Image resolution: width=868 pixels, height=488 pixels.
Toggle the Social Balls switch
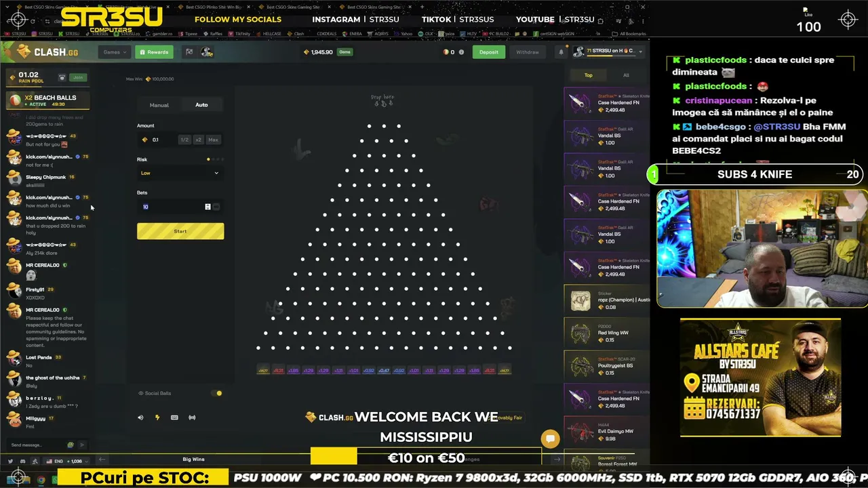pos(217,393)
